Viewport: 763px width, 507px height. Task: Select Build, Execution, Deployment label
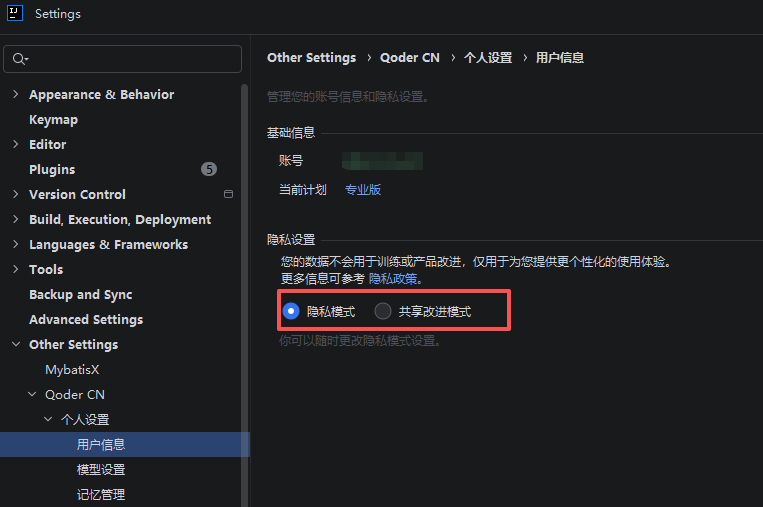pyautogui.click(x=120, y=220)
